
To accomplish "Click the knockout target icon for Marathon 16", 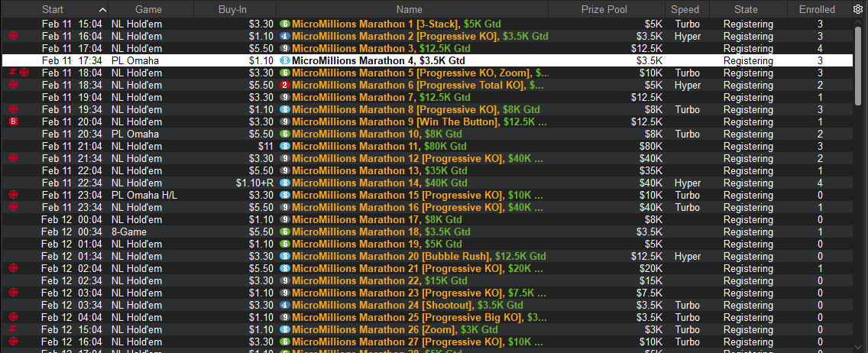I will point(14,206).
